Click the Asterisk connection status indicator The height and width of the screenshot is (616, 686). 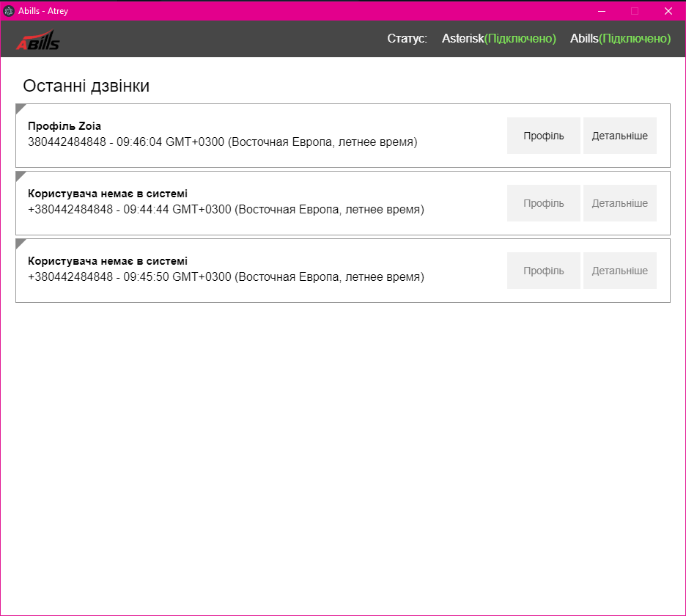pos(498,39)
